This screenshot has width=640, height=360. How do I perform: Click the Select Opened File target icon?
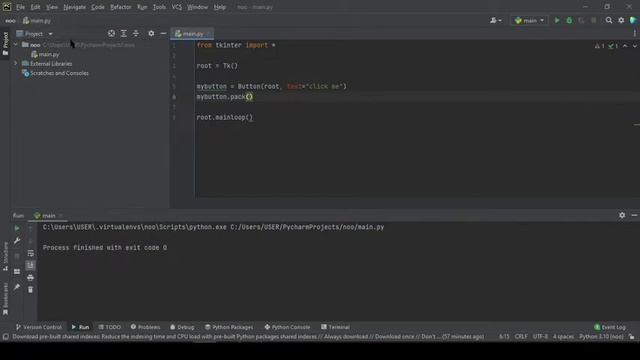[x=111, y=33]
